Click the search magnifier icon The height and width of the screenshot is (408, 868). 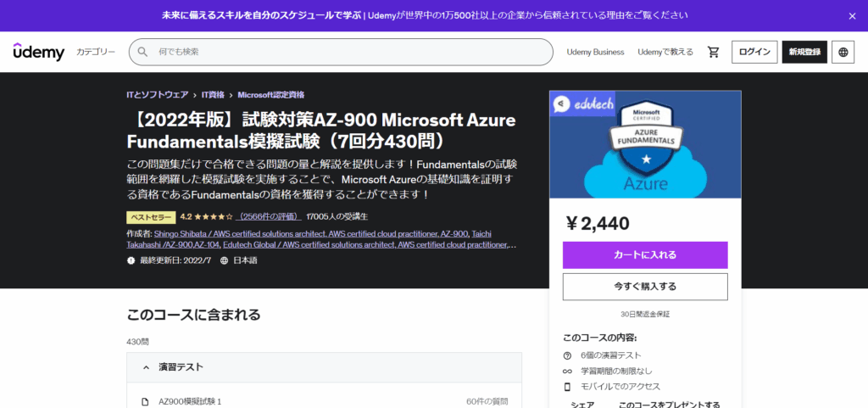coord(144,52)
